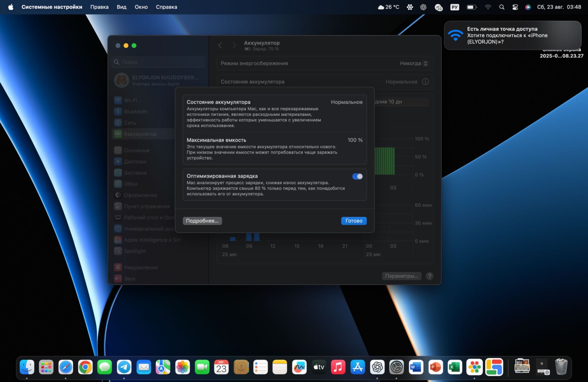Open the Окно menu
588x382 pixels.
coord(141,7)
